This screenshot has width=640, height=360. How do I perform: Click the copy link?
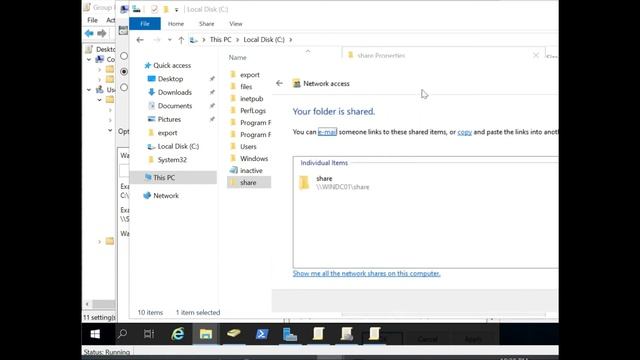pos(464,132)
